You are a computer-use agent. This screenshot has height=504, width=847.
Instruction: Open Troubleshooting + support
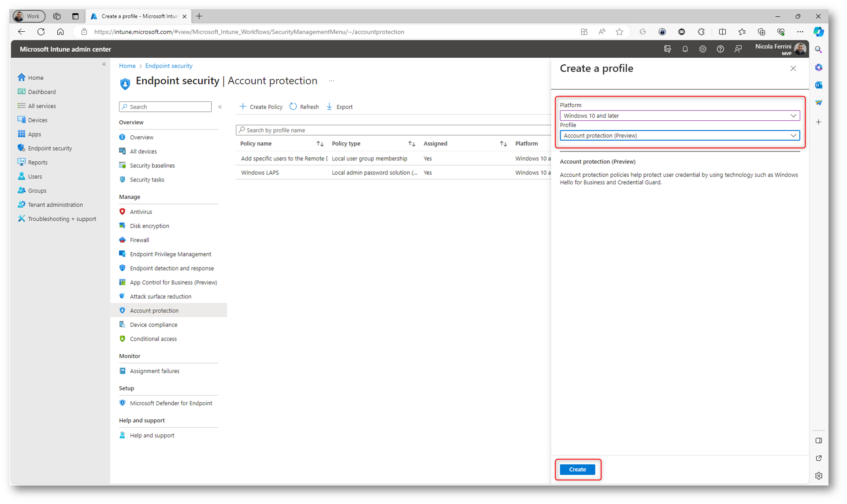pos(57,219)
